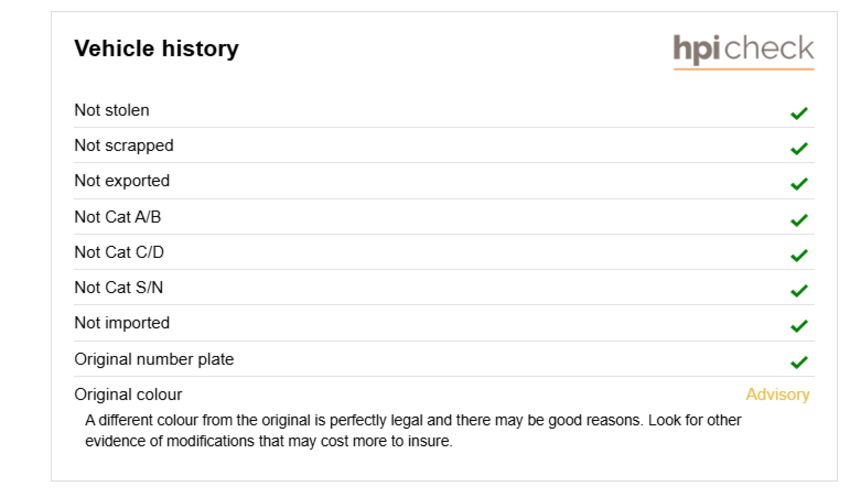Screen dimensions: 850x497
Task: Click the Not Cat C/D green tick
Action: pyautogui.click(x=799, y=255)
